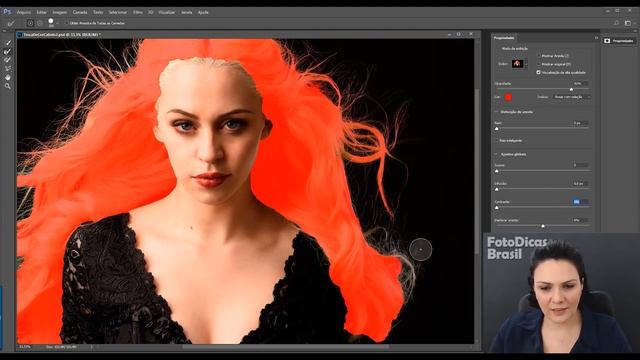
Task: Open the workspace layout switcher icon
Action: tap(628, 23)
